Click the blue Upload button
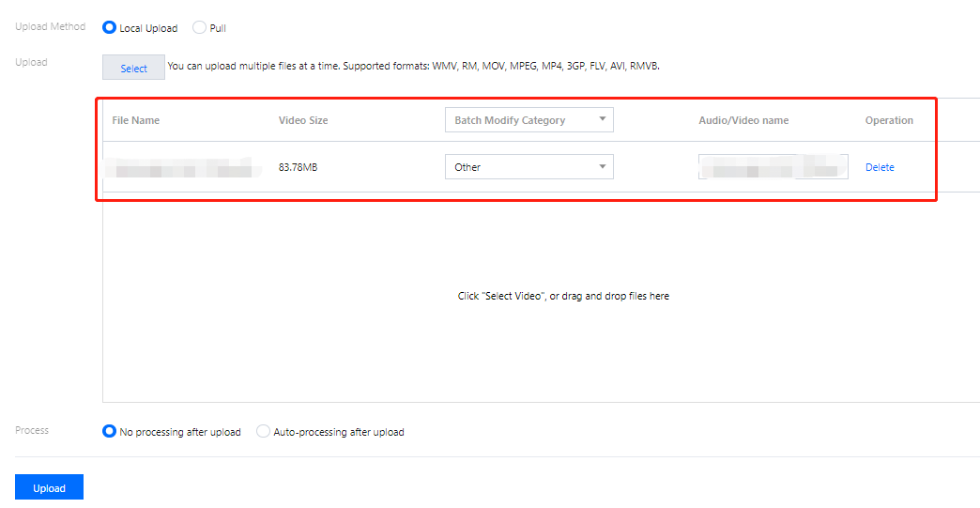 click(x=50, y=487)
